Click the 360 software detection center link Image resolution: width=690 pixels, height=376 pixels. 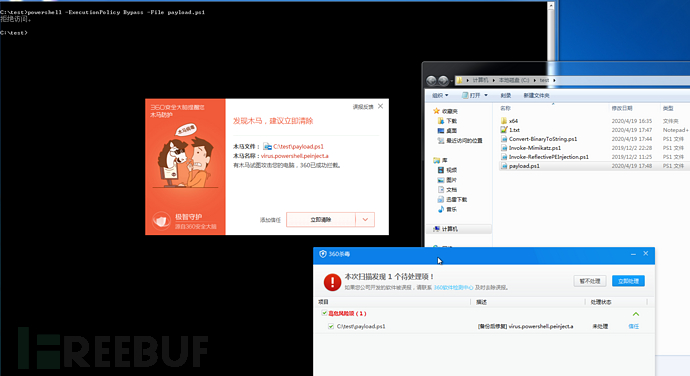pyautogui.click(x=453, y=288)
